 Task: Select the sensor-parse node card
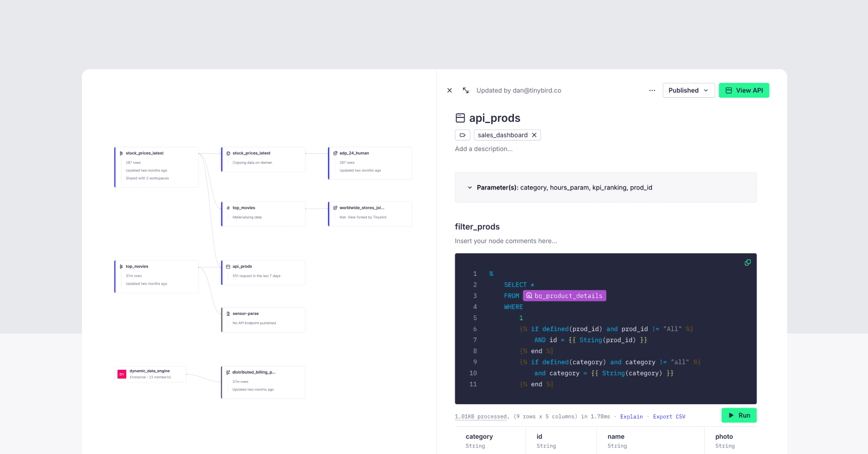click(263, 320)
